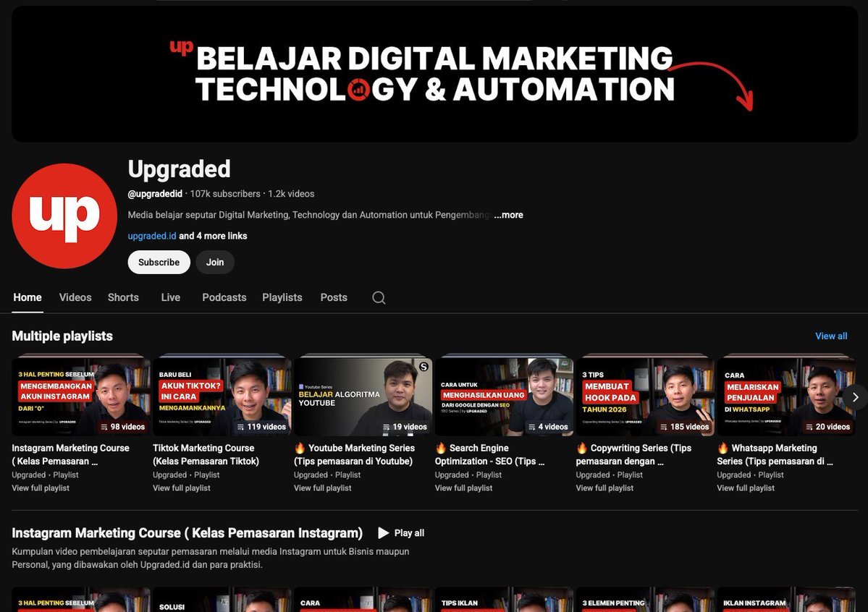Open the Tiktok Marketing Course playlist thumbnail

(222, 396)
